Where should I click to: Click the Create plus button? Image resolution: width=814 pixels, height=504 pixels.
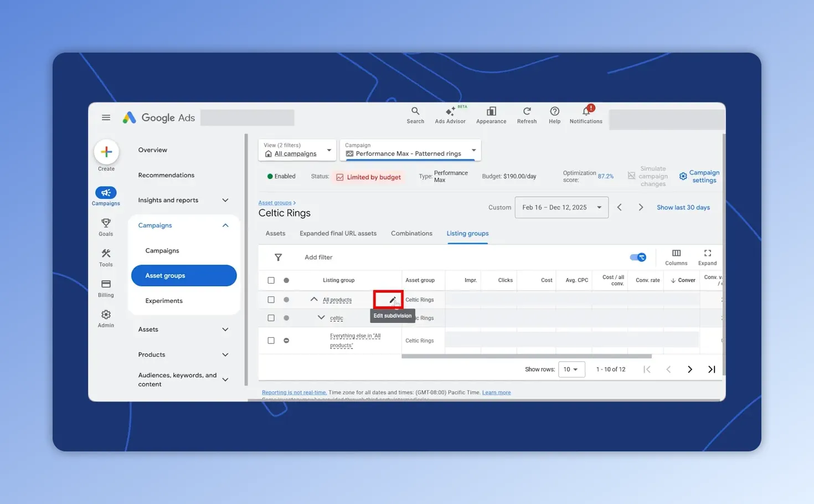point(106,152)
